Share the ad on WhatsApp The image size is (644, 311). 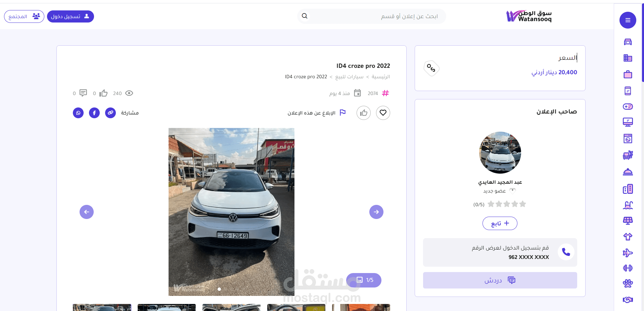click(78, 113)
